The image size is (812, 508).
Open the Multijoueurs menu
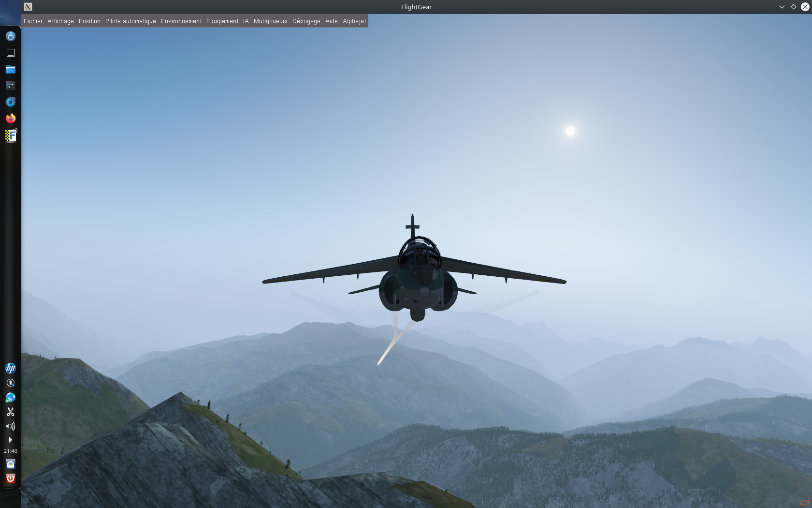(x=271, y=21)
